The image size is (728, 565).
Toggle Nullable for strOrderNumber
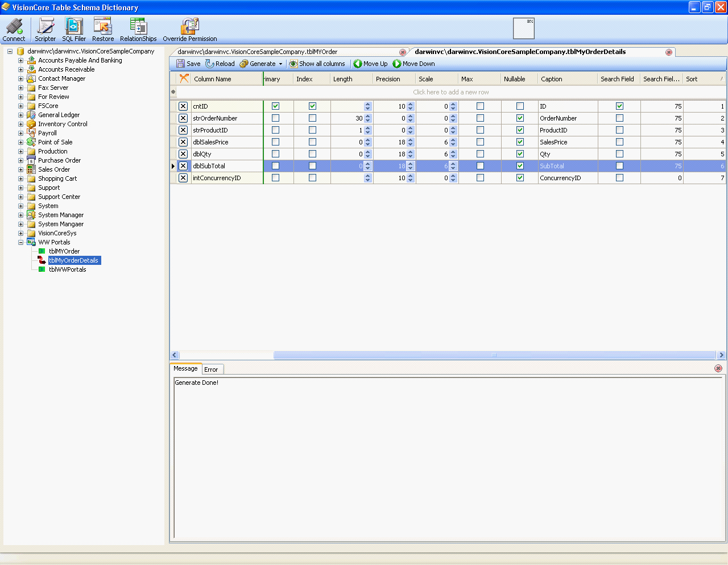tap(520, 118)
